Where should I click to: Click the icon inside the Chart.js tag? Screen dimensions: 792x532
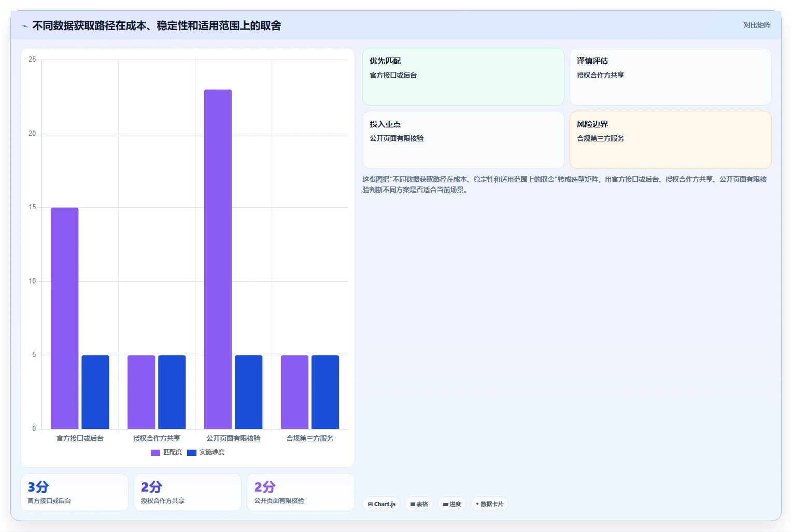coord(370,504)
